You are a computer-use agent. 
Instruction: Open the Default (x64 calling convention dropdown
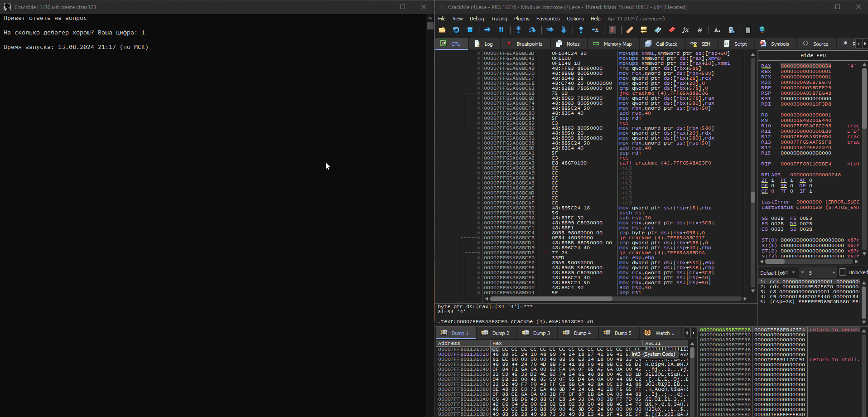778,272
